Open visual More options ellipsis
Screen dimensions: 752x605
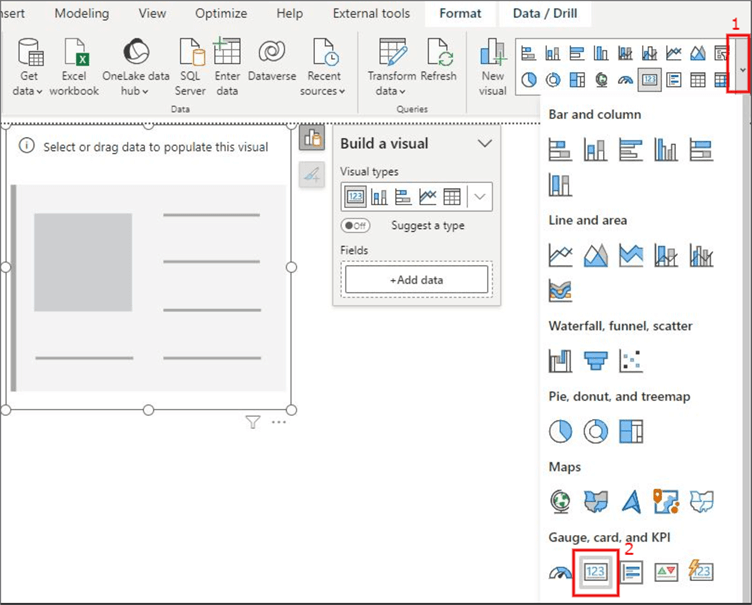click(x=279, y=423)
